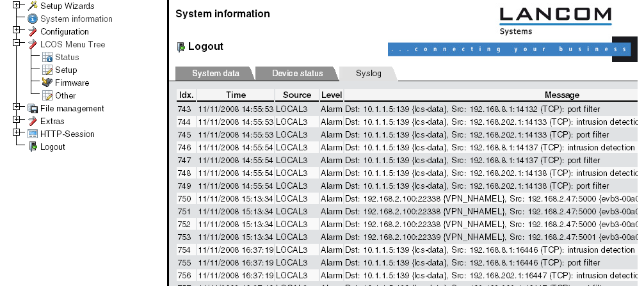Open the Device status tab
Screen dimensions: 644x286
[x=297, y=74]
